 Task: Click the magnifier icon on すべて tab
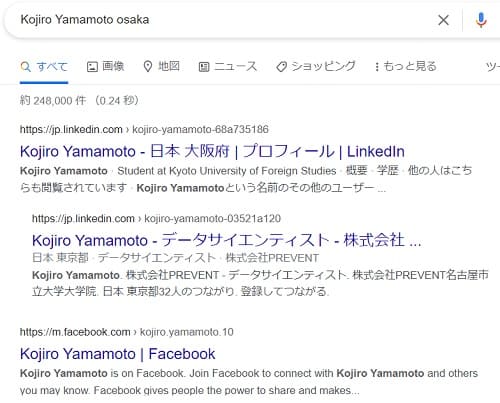(x=25, y=67)
